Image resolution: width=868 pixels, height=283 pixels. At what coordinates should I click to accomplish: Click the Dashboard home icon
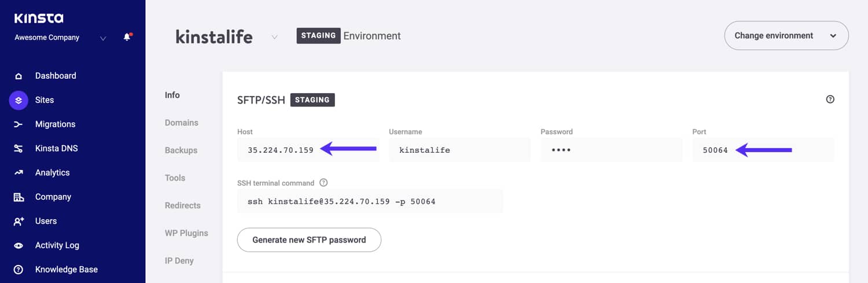(19, 76)
